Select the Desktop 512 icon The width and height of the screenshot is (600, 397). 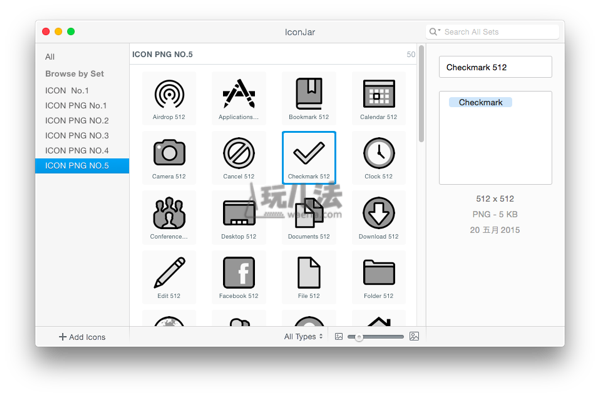239,217
